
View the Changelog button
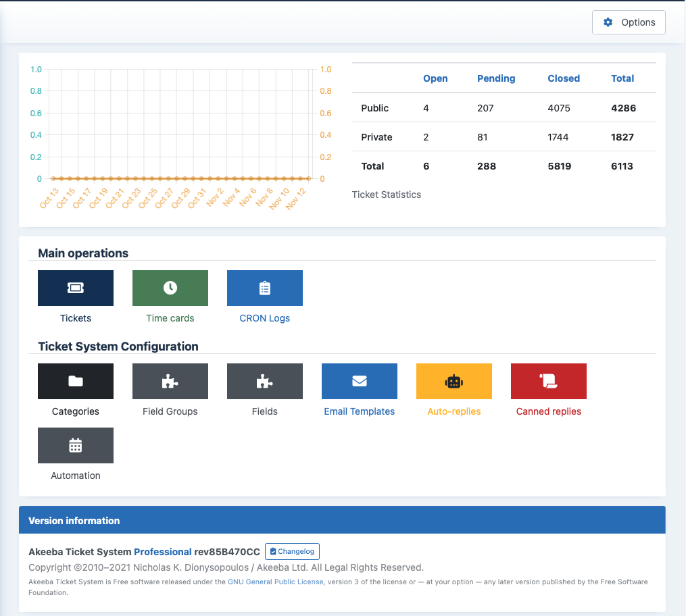pyautogui.click(x=292, y=551)
